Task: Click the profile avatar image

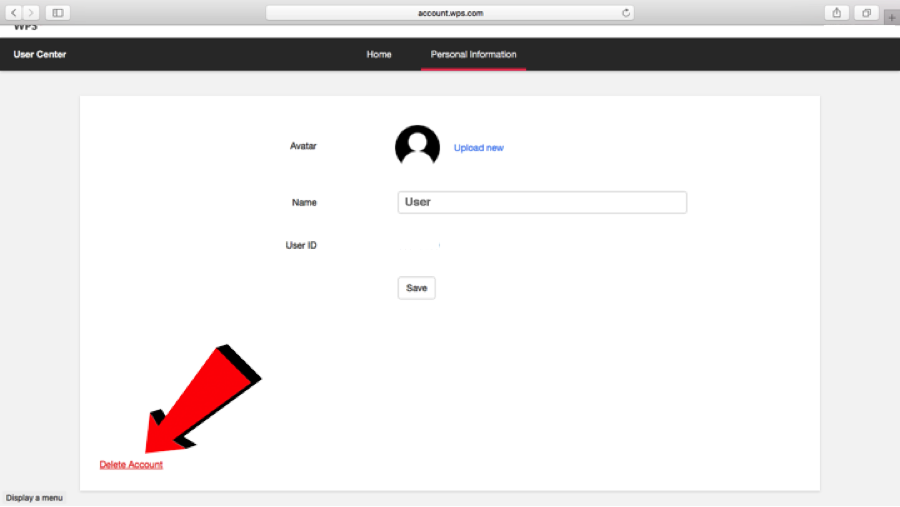Action: (417, 146)
